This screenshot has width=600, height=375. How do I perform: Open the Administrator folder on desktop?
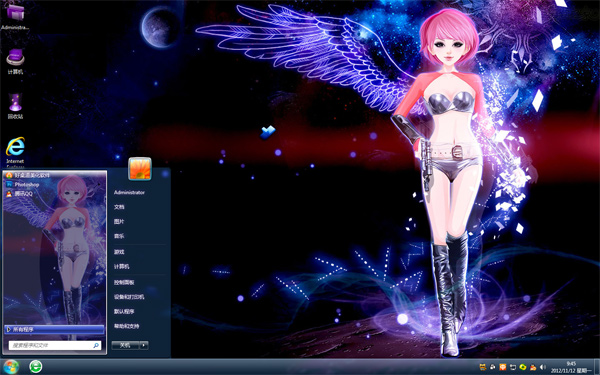(15, 16)
